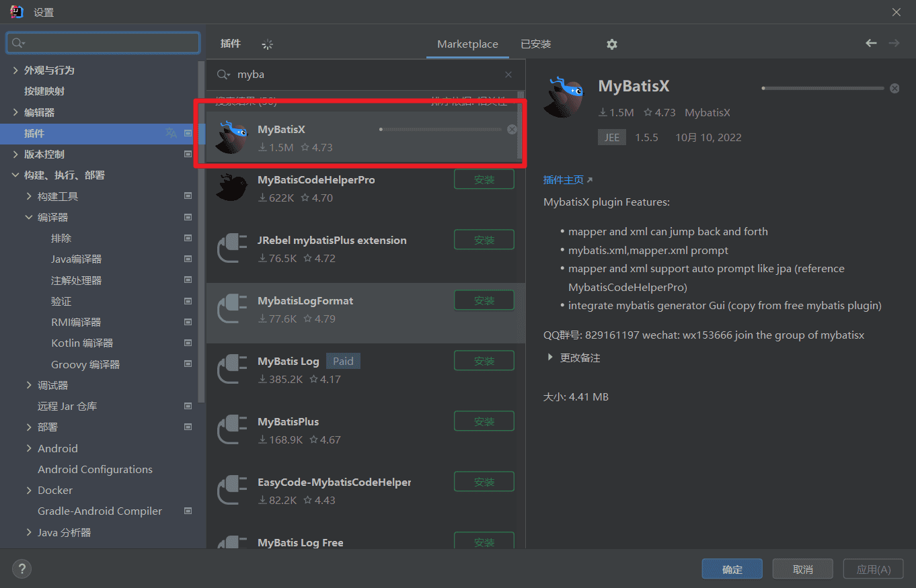Viewport: 916px width, 588px height.
Task: Click the MyBatisX bird logo in the results list
Action: 232,137
